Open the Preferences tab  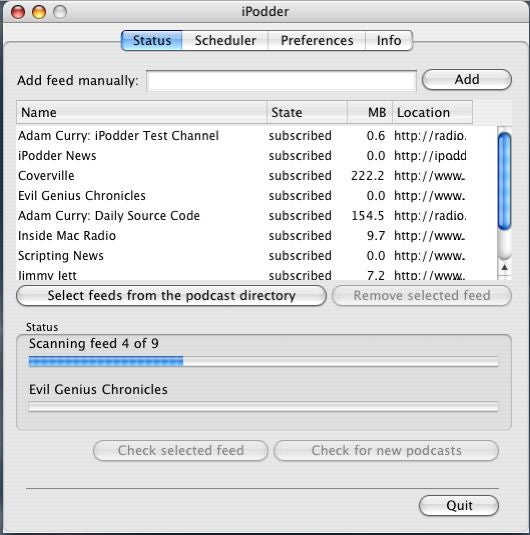pyautogui.click(x=317, y=40)
